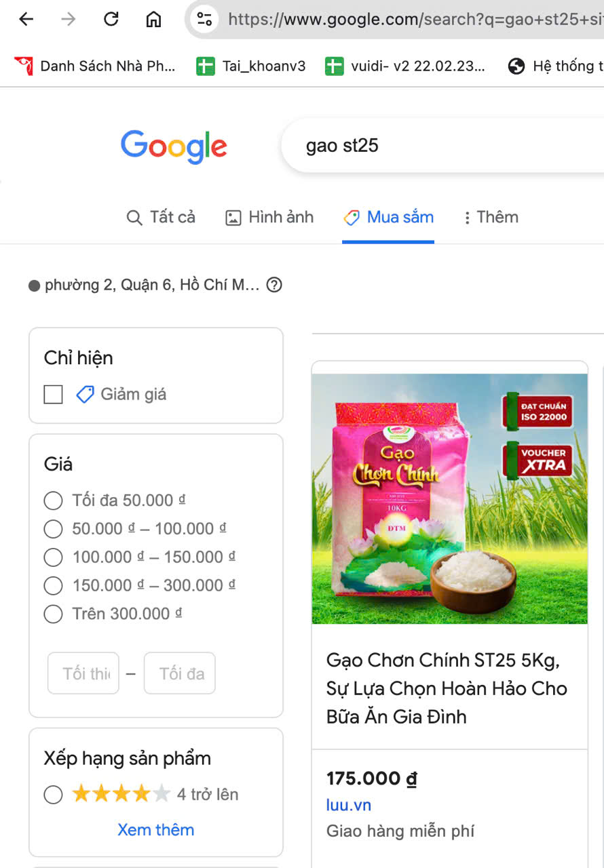Click the Gạo Chơn Chính product image
Screen dimensions: 604x868
449,498
